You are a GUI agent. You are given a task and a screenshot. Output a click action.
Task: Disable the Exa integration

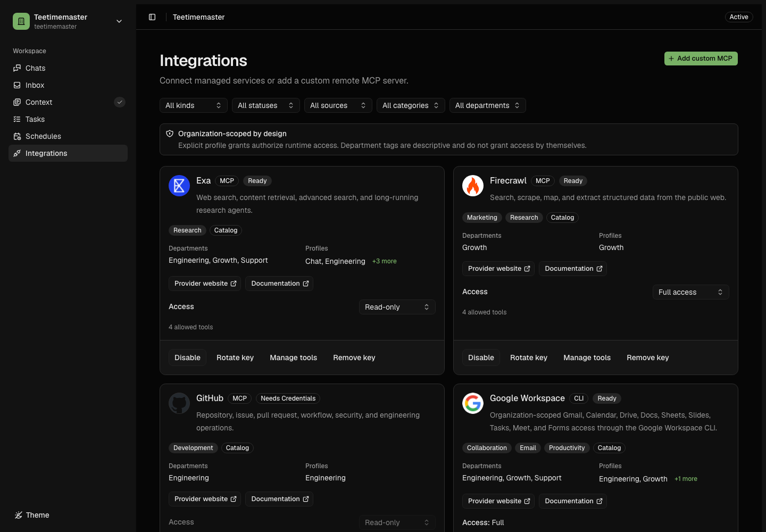click(188, 358)
